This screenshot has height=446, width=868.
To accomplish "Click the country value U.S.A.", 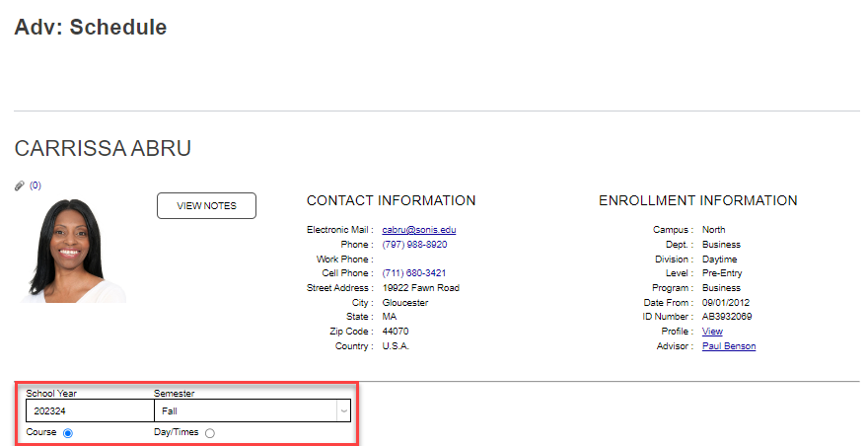I will [x=396, y=346].
